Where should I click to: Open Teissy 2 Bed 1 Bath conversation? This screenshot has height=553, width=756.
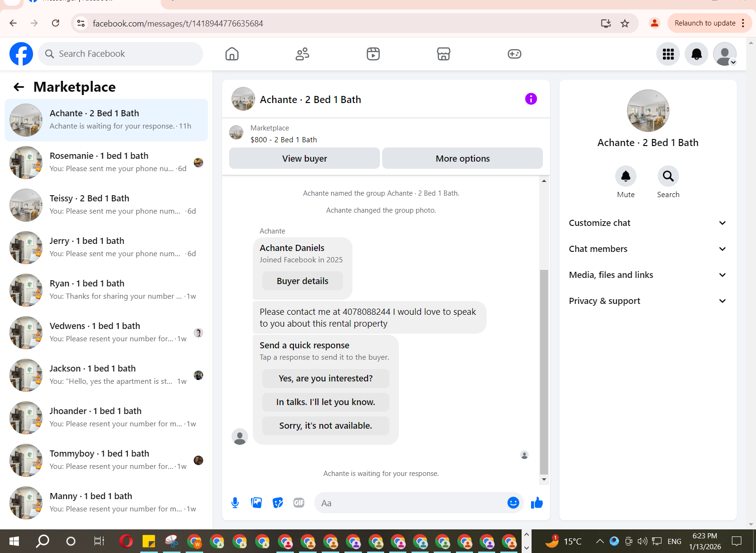coord(106,205)
